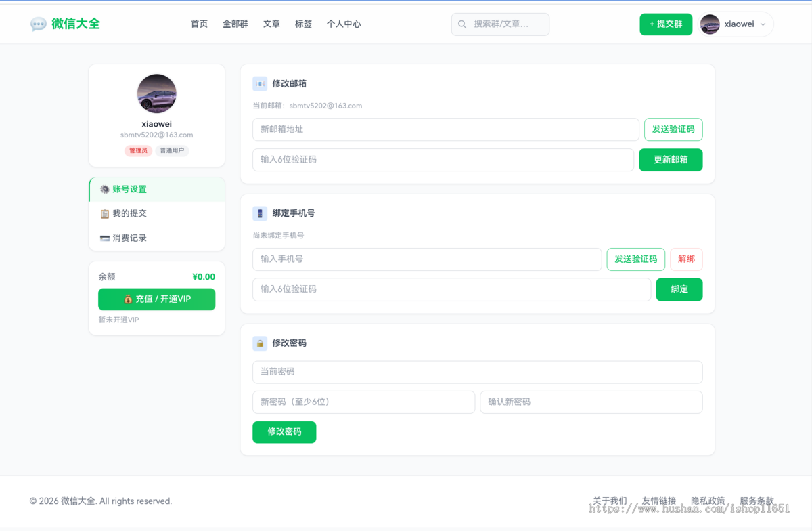
Task: Open 个人中心 navigation item
Action: (344, 24)
